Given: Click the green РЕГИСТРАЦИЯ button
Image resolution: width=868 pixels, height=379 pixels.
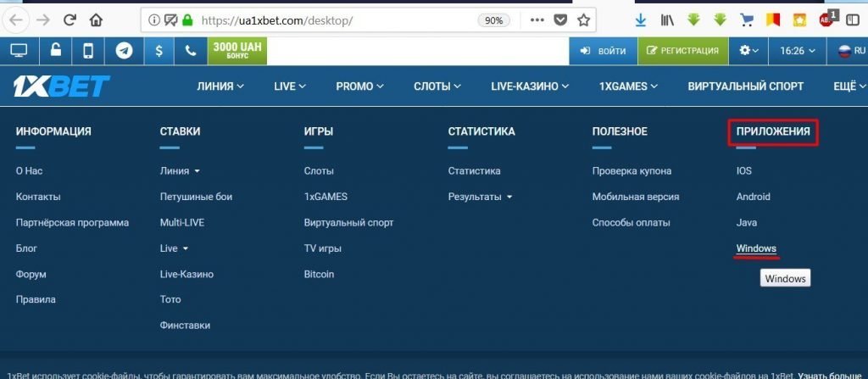Looking at the screenshot, I should click(682, 51).
